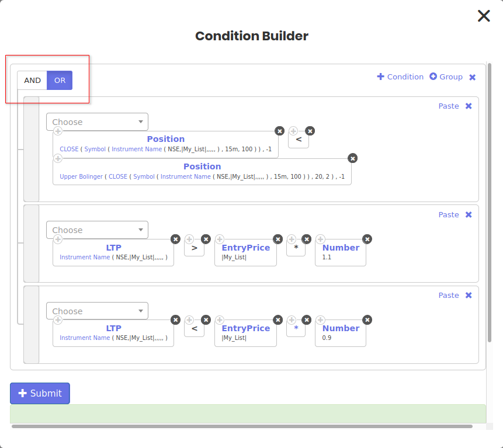Screen dimensions: 503x448
Task: Click the vertical scrollbar of the builder
Action: coord(490,204)
